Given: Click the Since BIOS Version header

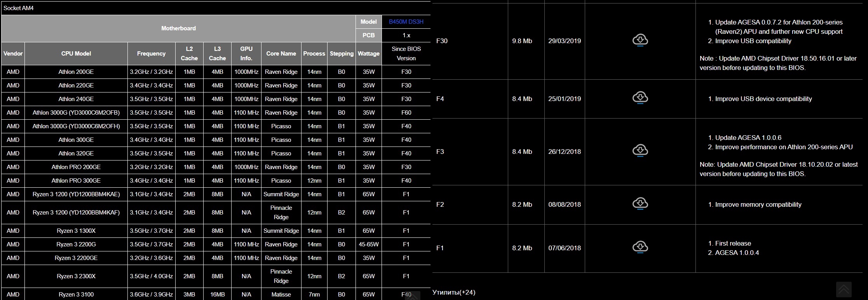Looking at the screenshot, I should [x=406, y=54].
